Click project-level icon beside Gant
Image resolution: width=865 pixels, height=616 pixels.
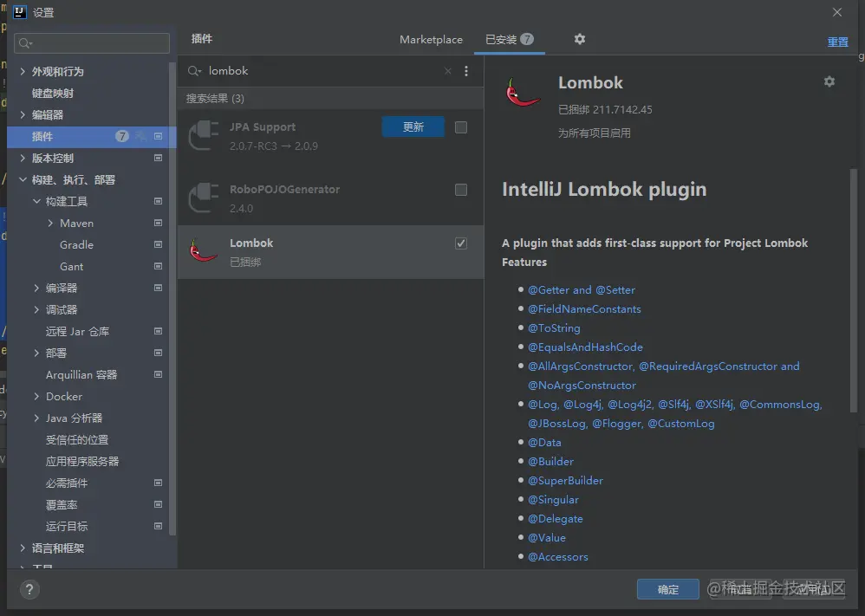coord(159,266)
